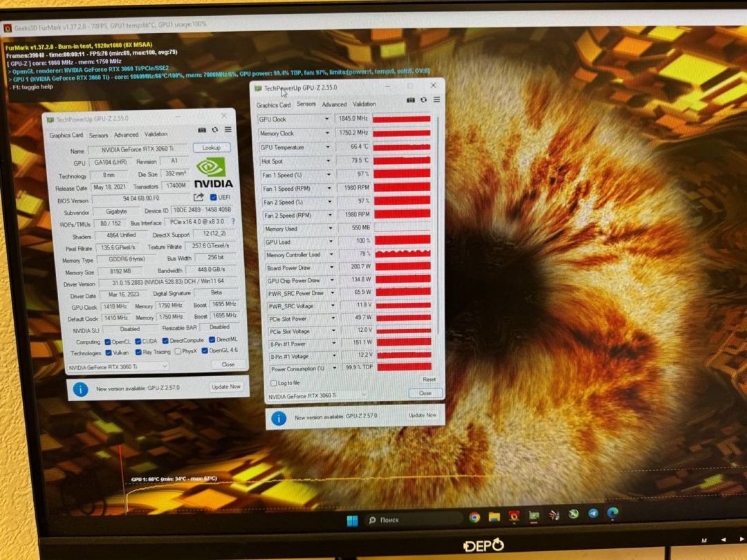Click Close button in the Graphics Card window
The width and height of the screenshot is (747, 560).
click(x=228, y=364)
